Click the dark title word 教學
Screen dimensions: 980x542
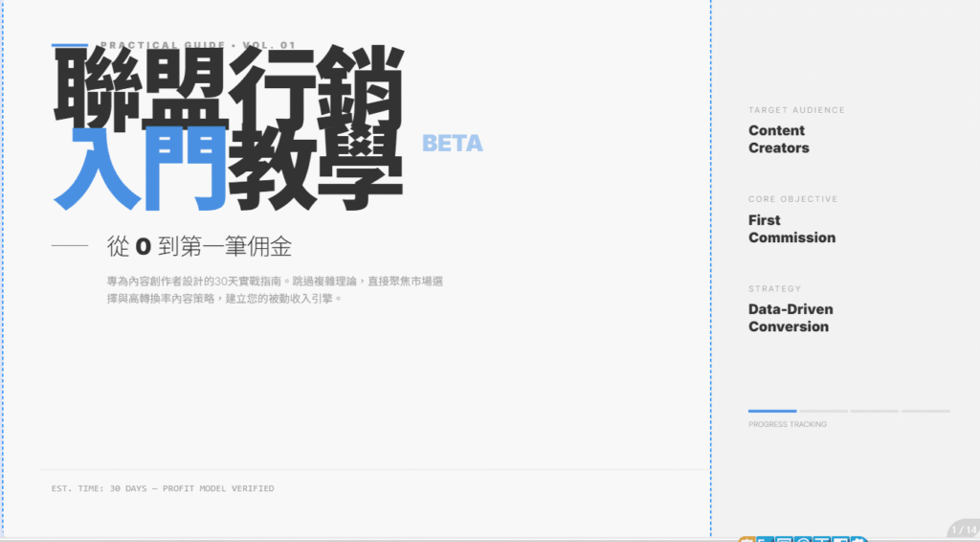click(316, 169)
